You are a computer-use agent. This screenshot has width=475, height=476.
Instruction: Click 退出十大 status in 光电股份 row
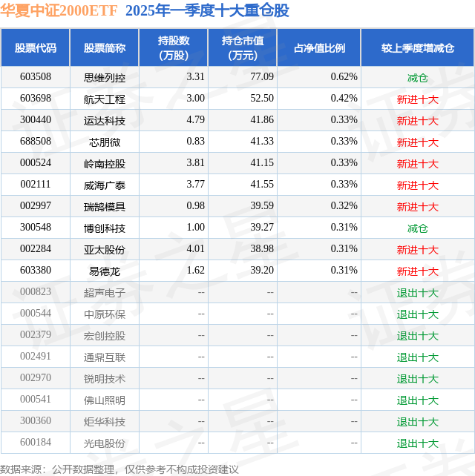pos(418,444)
